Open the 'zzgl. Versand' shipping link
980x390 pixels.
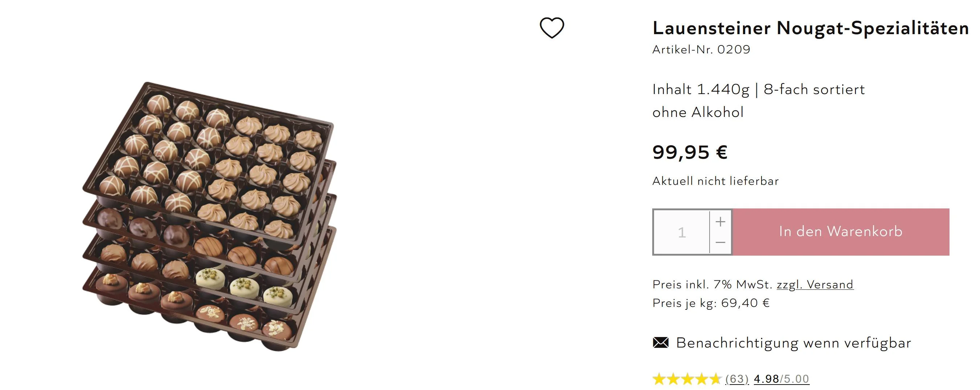pos(815,285)
